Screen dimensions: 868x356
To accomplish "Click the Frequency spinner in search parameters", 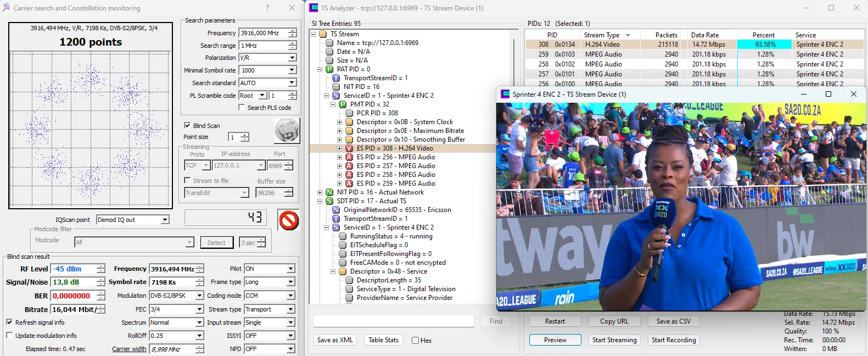I will pos(292,33).
